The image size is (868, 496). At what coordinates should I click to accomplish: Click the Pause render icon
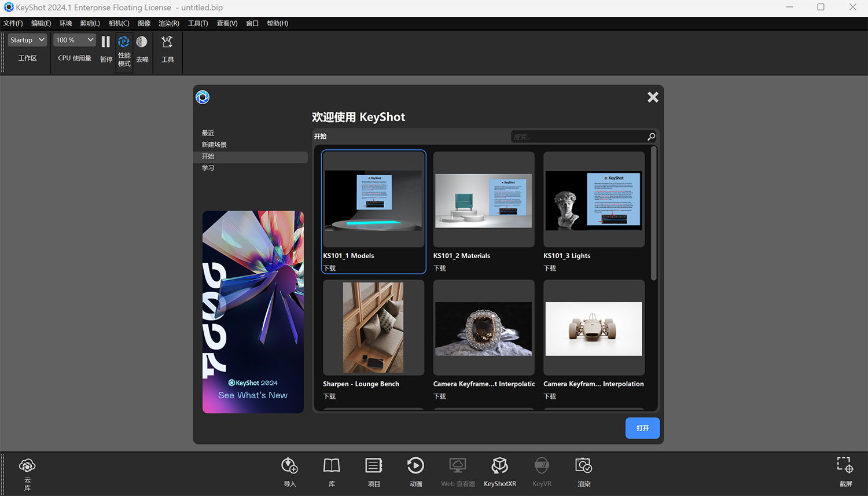(106, 42)
